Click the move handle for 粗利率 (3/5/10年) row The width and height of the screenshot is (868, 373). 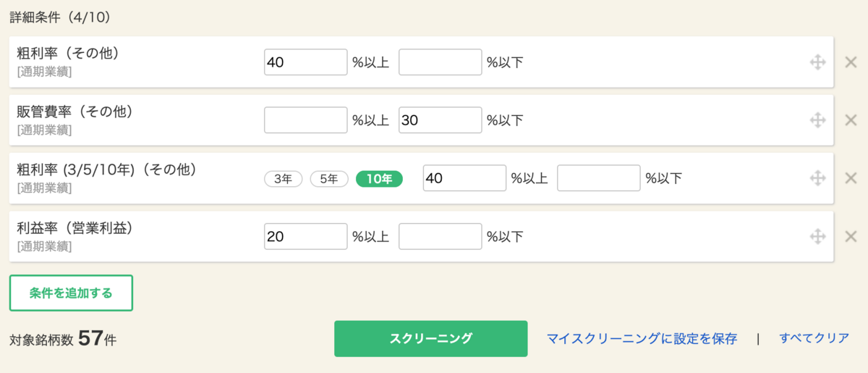817,178
